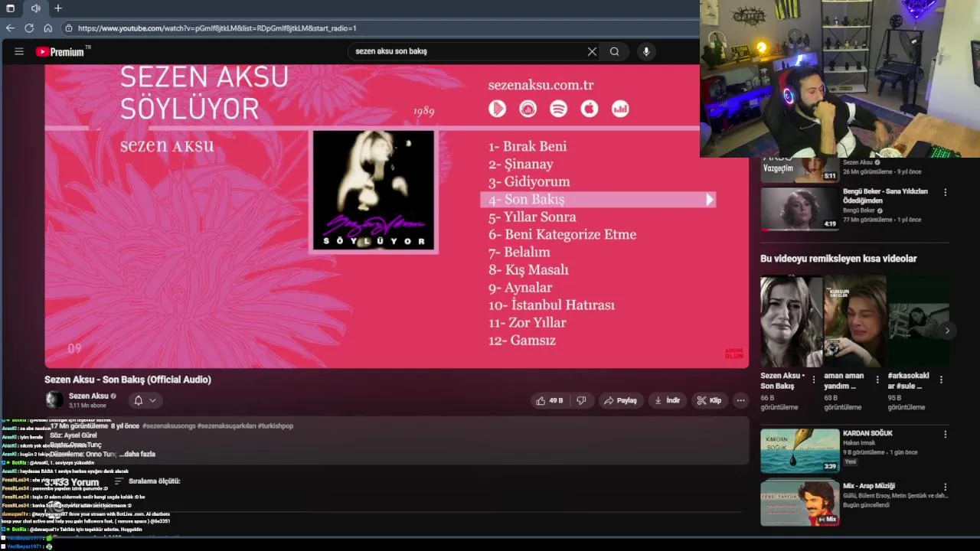The height and width of the screenshot is (551, 980).
Task: Open menu for KARDAN SOĞUK video
Action: 946,435
